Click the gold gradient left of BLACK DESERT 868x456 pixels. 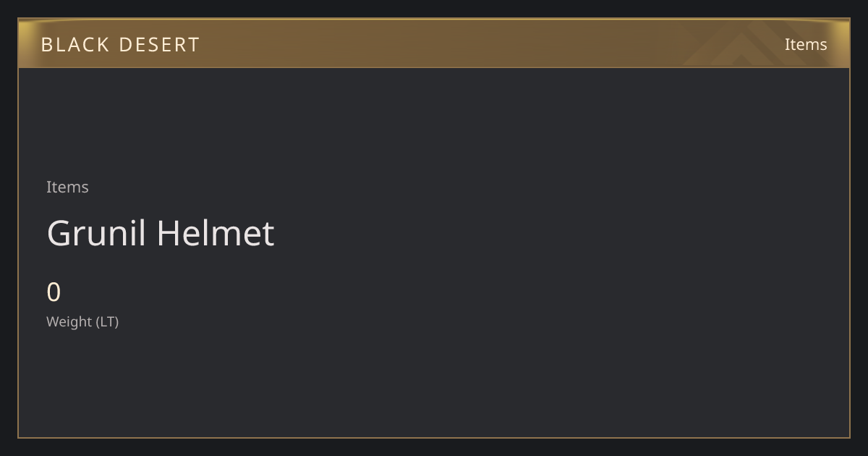pos(29,44)
